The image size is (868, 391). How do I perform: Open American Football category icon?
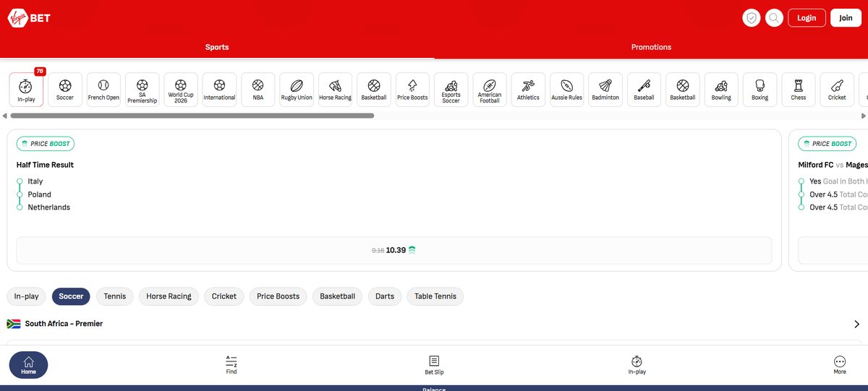pos(490,90)
